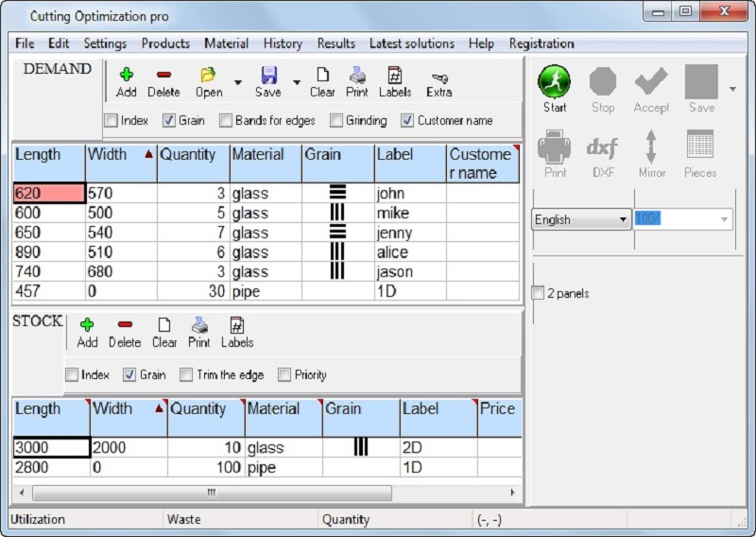Open the Registration menu
Image resolution: width=756 pixels, height=537 pixels.
(541, 43)
